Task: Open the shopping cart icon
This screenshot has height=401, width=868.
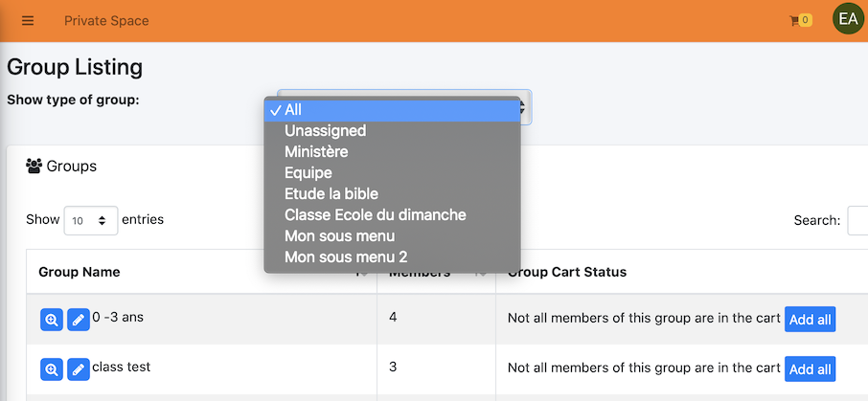Action: [801, 21]
